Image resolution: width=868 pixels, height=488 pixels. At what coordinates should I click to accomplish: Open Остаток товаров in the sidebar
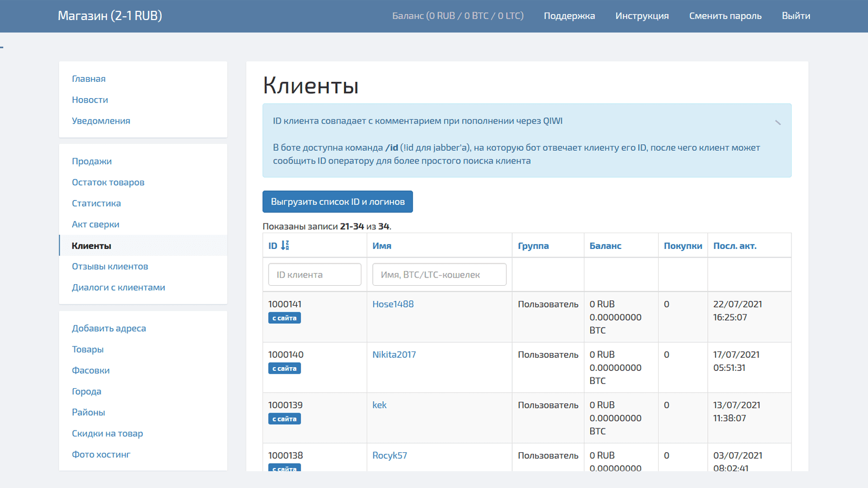click(x=108, y=182)
